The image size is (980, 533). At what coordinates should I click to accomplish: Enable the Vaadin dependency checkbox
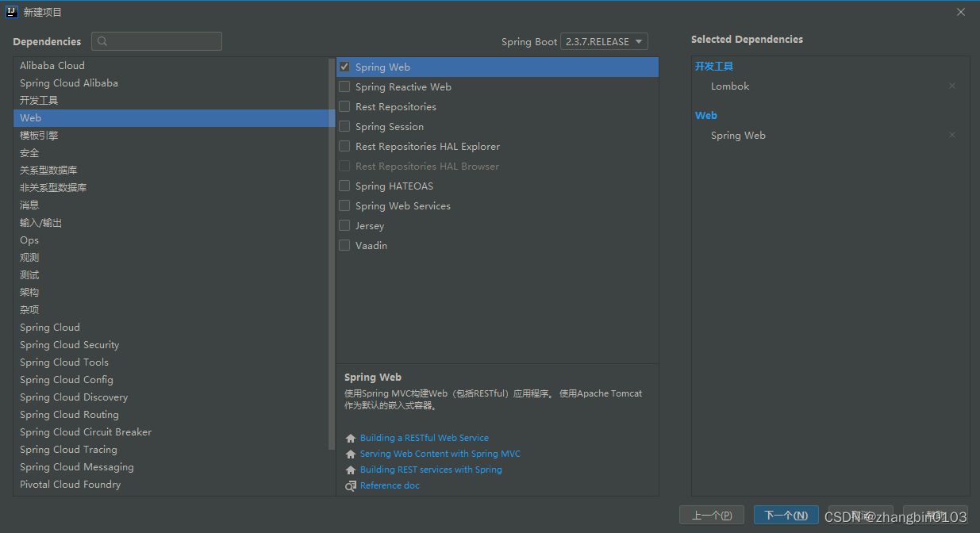point(344,245)
